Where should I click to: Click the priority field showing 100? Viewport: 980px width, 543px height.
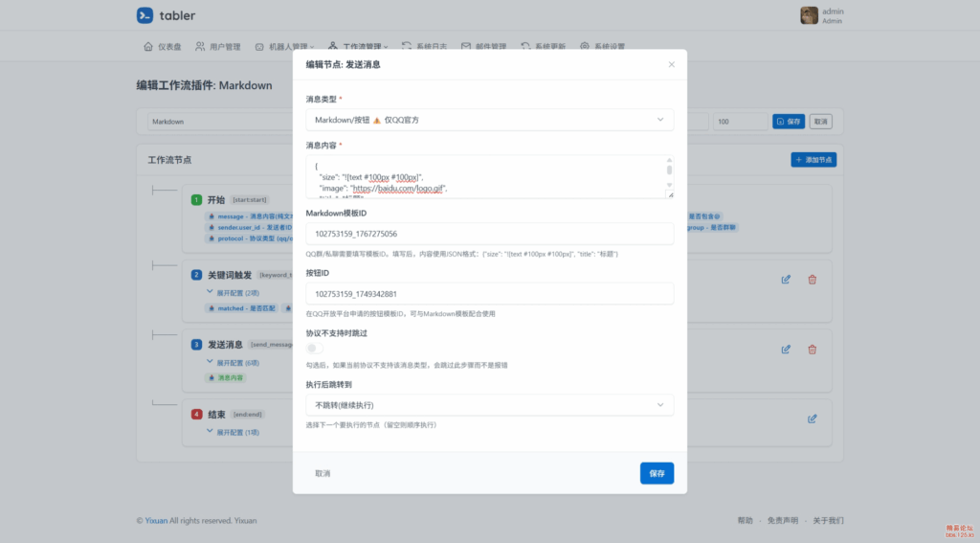click(x=741, y=122)
